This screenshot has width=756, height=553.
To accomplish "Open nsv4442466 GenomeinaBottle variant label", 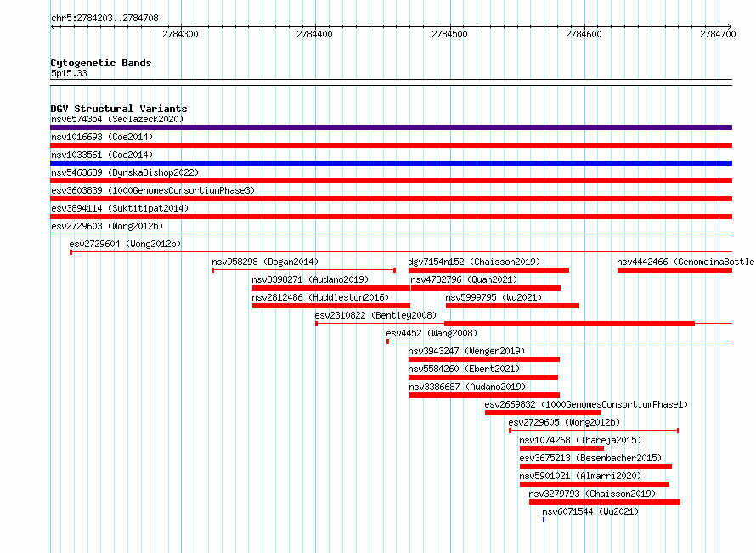I will coord(685,262).
